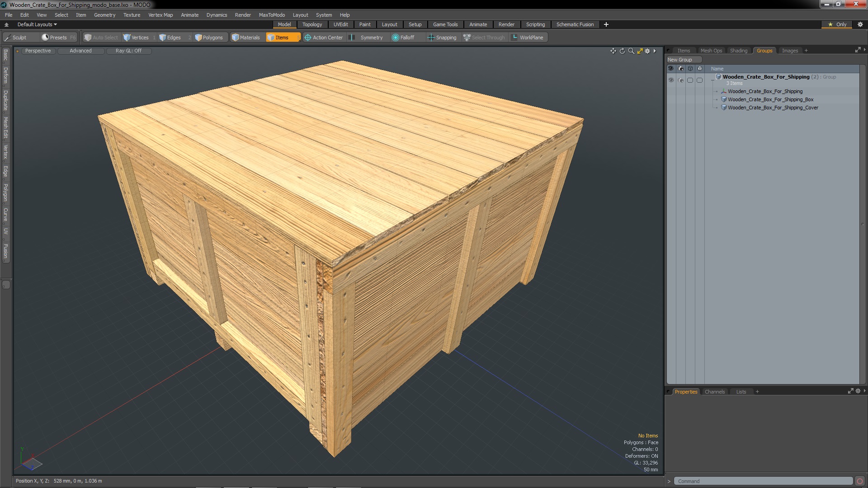The image size is (868, 488).
Task: Toggle Select Through option
Action: [484, 38]
